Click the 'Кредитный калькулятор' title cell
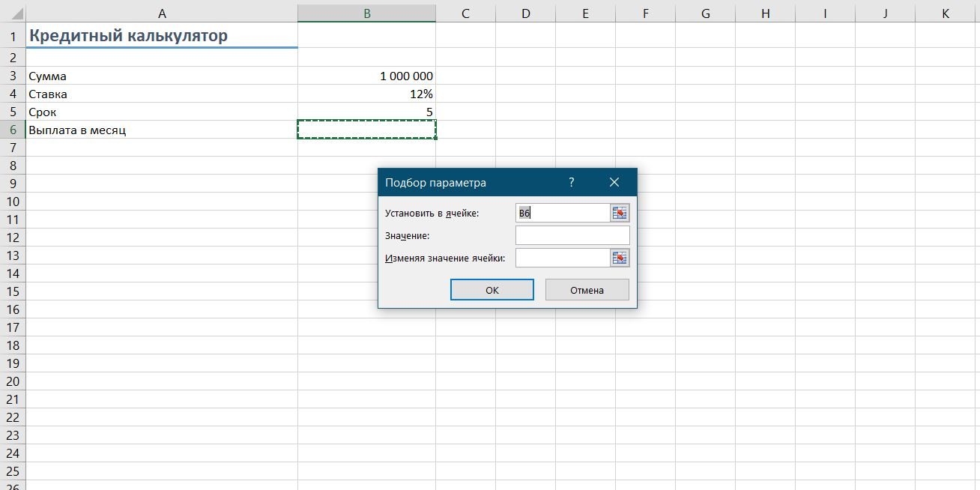Image resolution: width=980 pixels, height=490 pixels. point(162,35)
